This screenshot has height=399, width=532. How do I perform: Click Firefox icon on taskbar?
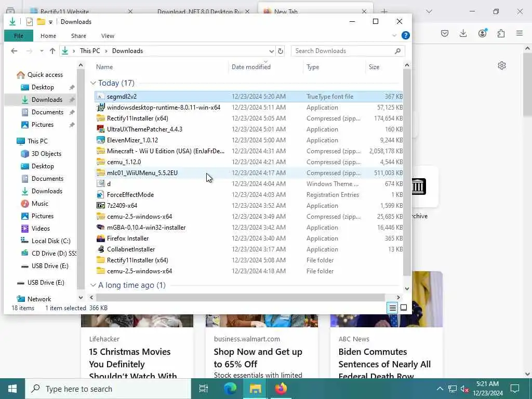click(281, 389)
